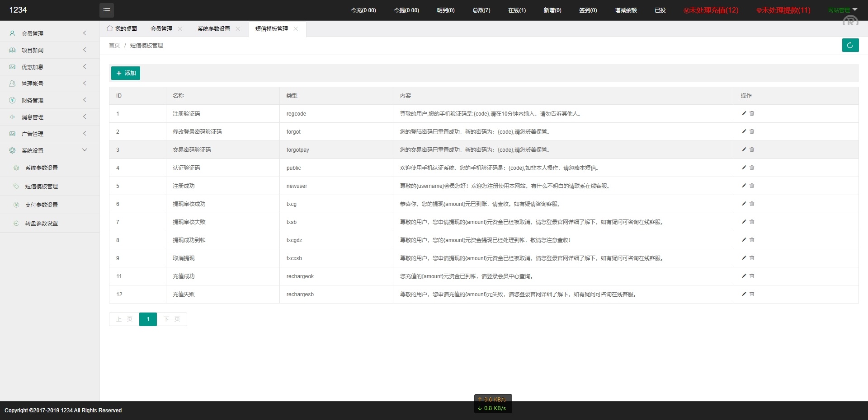Close the 系统参数设置 tab
Image resolution: width=868 pixels, height=420 pixels.
238,29
